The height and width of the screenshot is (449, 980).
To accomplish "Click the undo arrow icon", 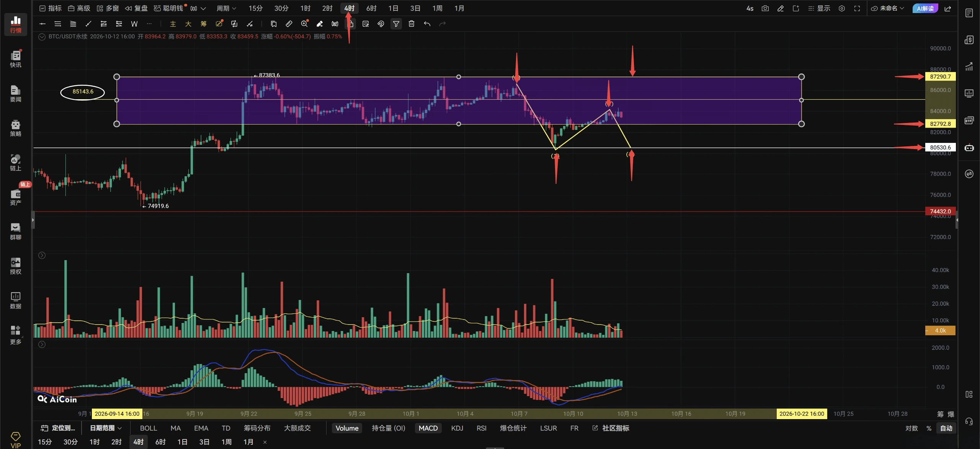I will 427,24.
